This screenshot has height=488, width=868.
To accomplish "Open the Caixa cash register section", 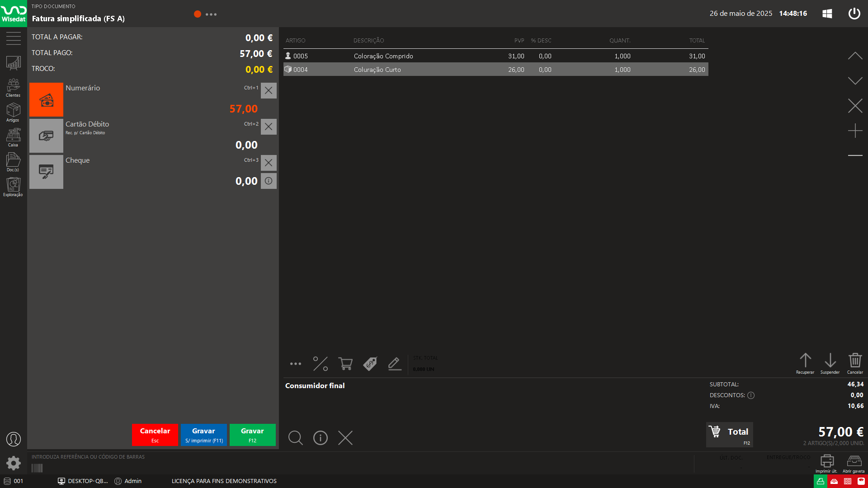I will (13, 137).
